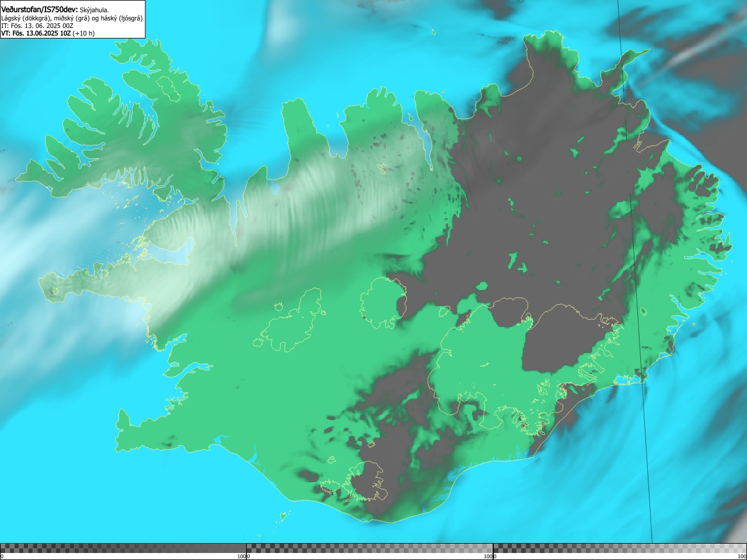747x560 pixels.
Task: Click the darkest gray low-cloud color scale bar
Action: (123, 548)
